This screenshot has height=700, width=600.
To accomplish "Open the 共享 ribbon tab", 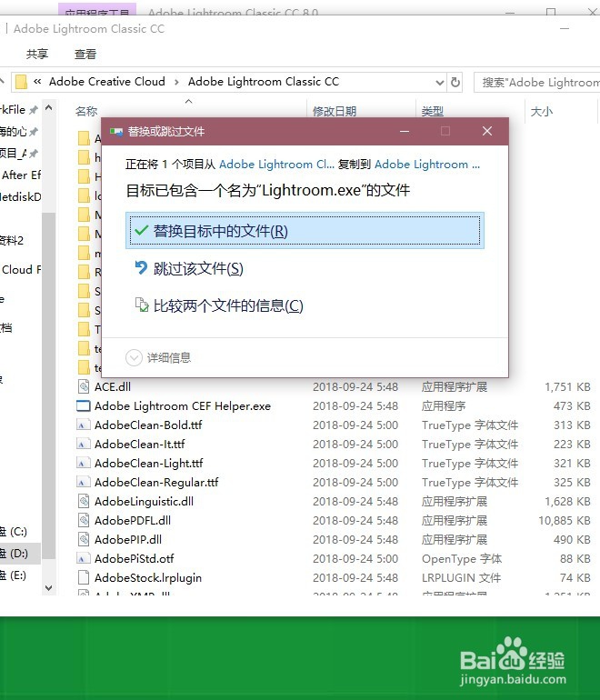I will (x=37, y=54).
